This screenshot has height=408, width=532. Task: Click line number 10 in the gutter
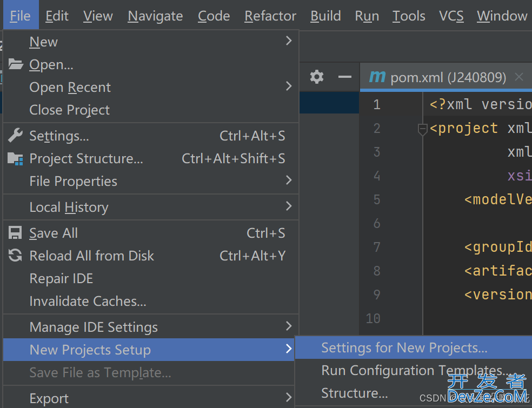point(373,318)
